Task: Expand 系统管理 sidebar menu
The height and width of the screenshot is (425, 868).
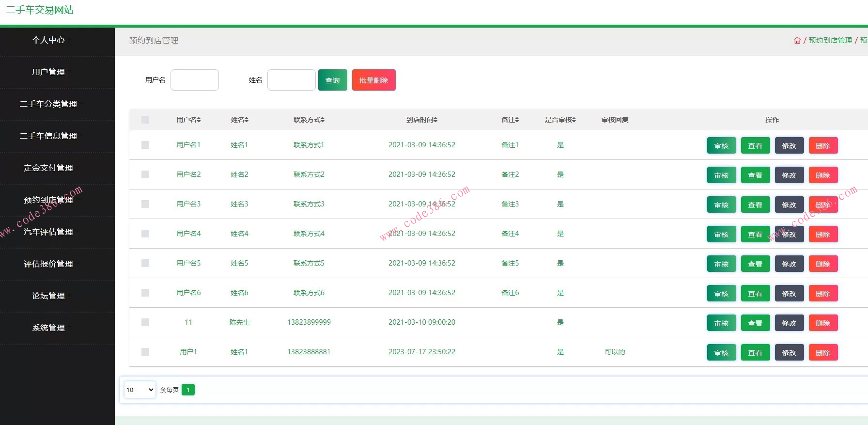Action: click(48, 328)
